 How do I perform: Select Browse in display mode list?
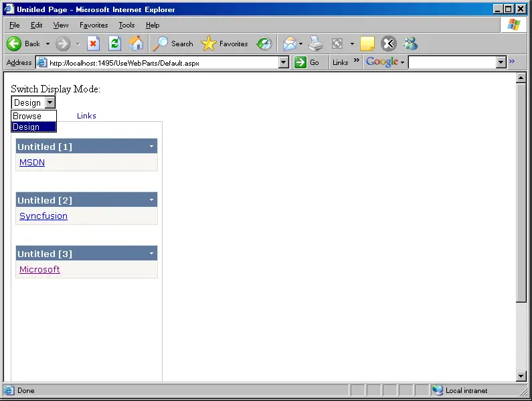click(33, 116)
